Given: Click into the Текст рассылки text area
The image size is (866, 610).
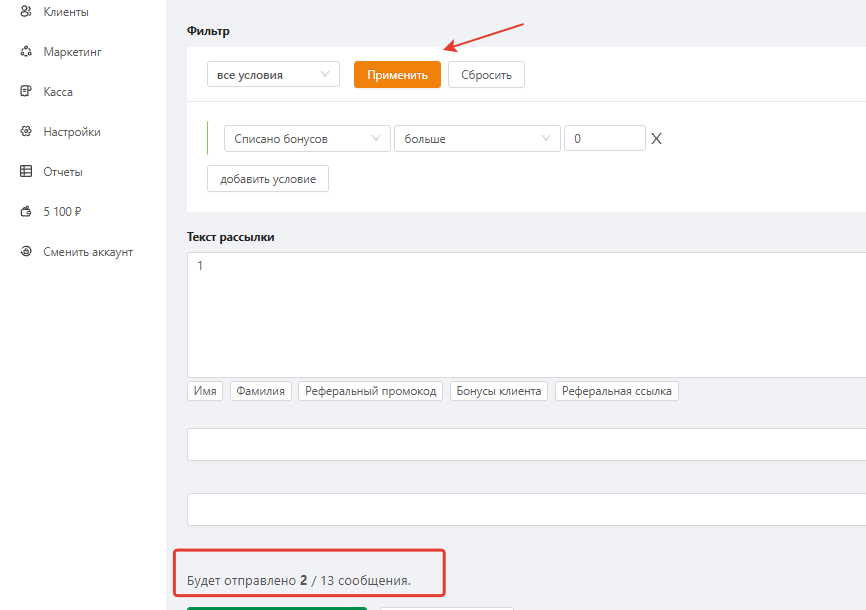Looking at the screenshot, I should click(526, 315).
